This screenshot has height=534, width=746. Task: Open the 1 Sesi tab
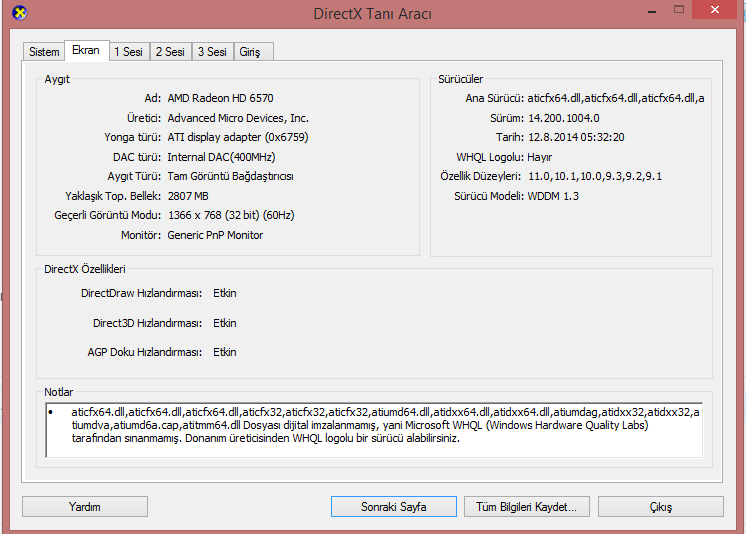(129, 51)
